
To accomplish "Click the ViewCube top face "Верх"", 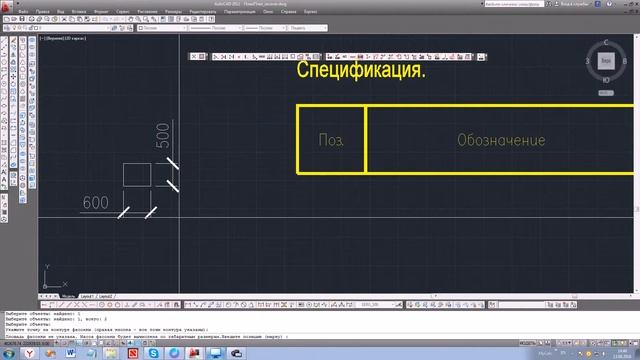I will [606, 61].
